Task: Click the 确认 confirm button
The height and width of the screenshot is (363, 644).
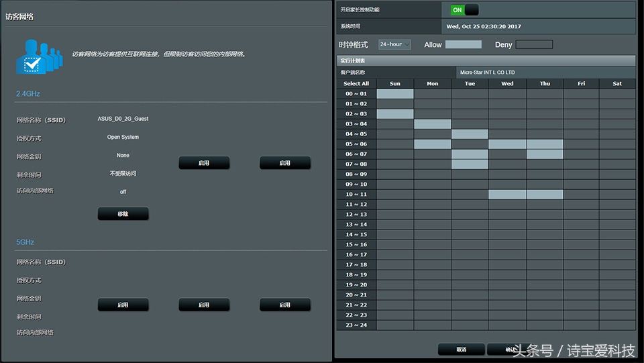Action: (510, 350)
